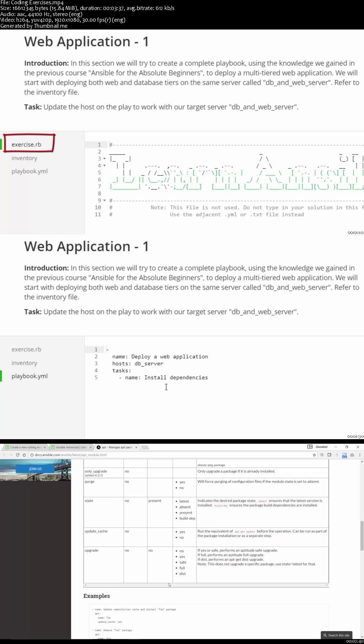Open Search this site box

tap(336, 635)
